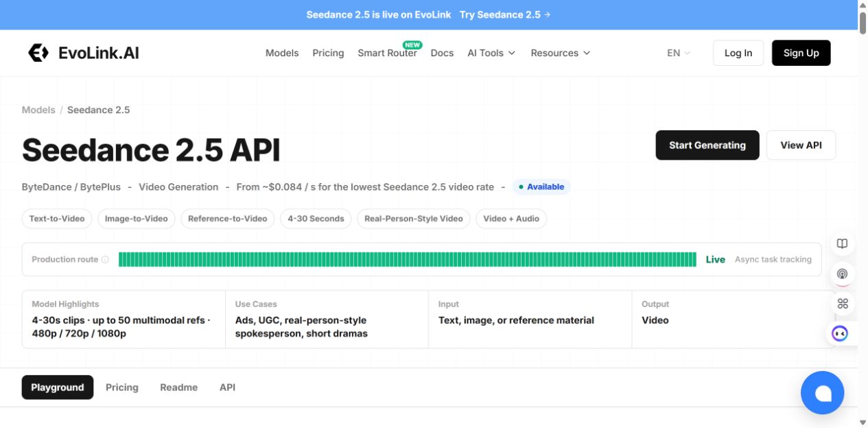Click the green production route uptime bar
Image resolution: width=868 pixels, height=428 pixels.
pyautogui.click(x=408, y=259)
